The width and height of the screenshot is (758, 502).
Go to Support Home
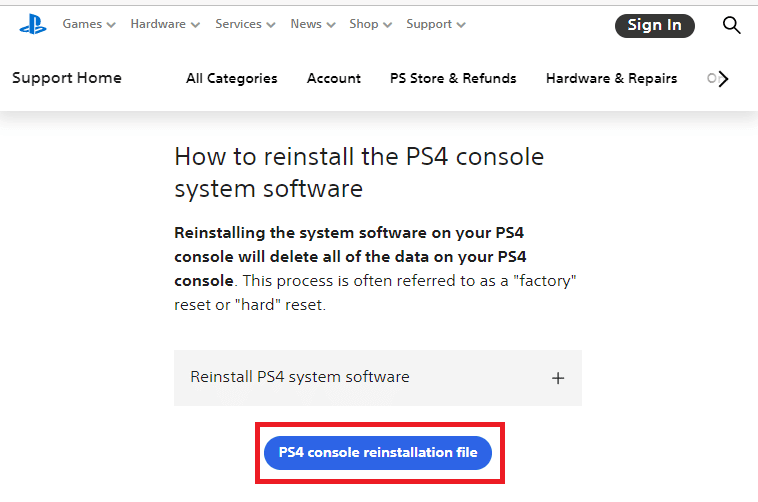point(67,78)
